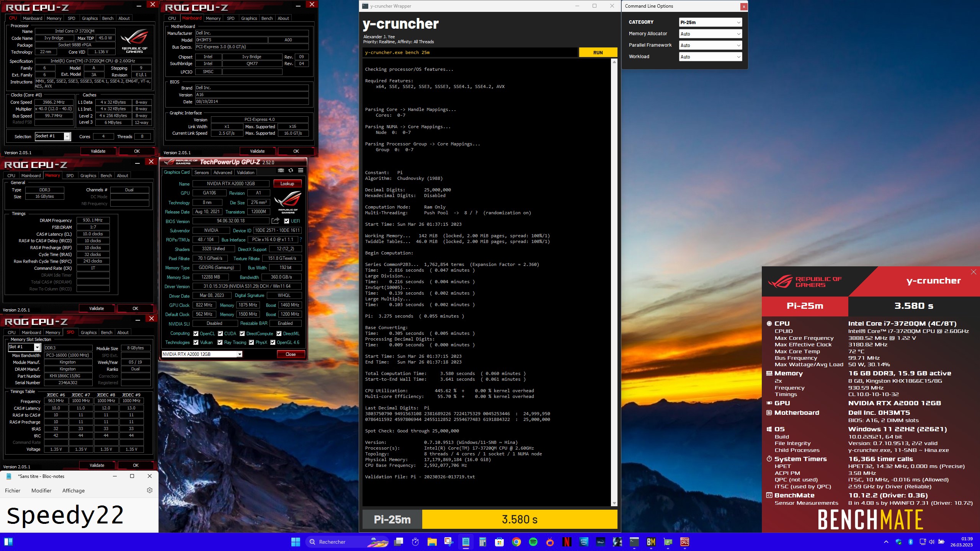Open Prime Video from the taskbar
This screenshot has height=551, width=980.
584,542
